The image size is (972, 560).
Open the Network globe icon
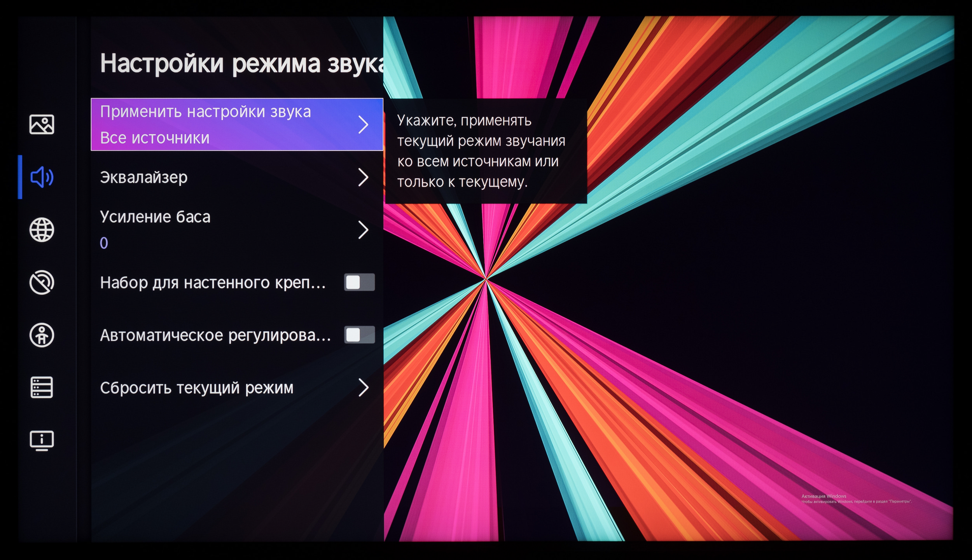[x=42, y=230]
